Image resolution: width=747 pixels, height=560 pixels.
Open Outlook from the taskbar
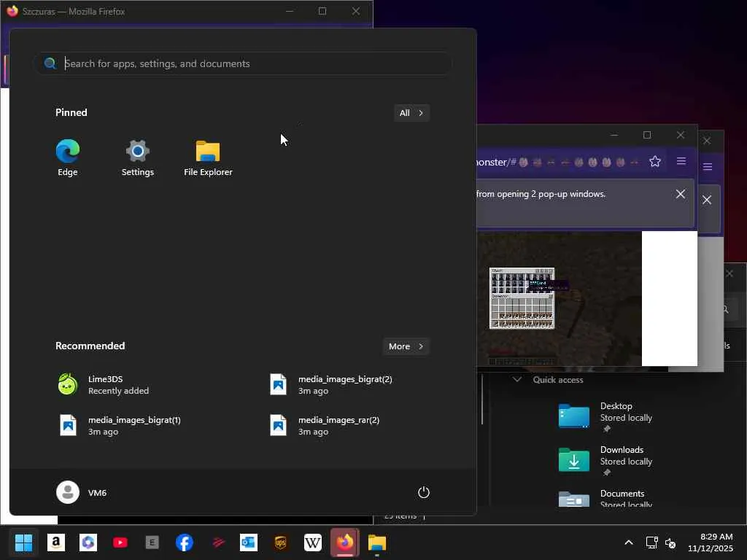[249, 542]
